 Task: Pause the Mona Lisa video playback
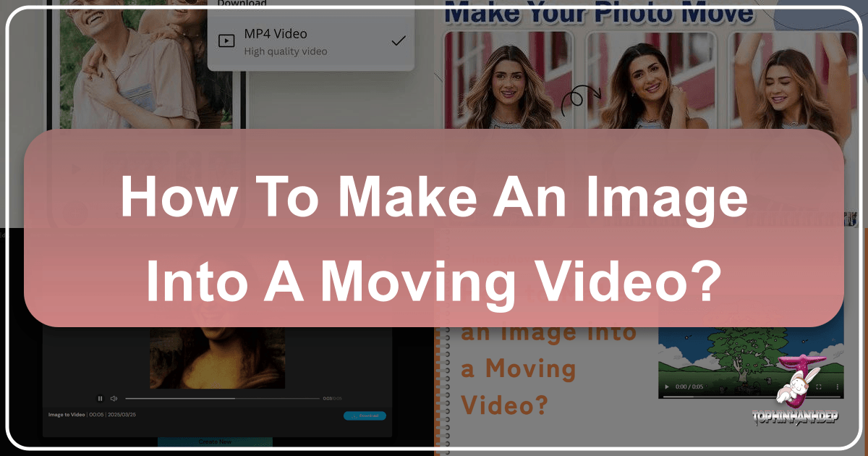pos(100,398)
